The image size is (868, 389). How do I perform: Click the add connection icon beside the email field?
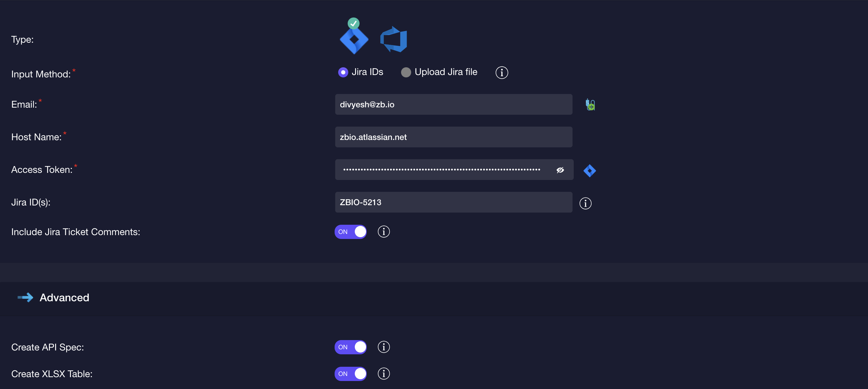pyautogui.click(x=590, y=104)
